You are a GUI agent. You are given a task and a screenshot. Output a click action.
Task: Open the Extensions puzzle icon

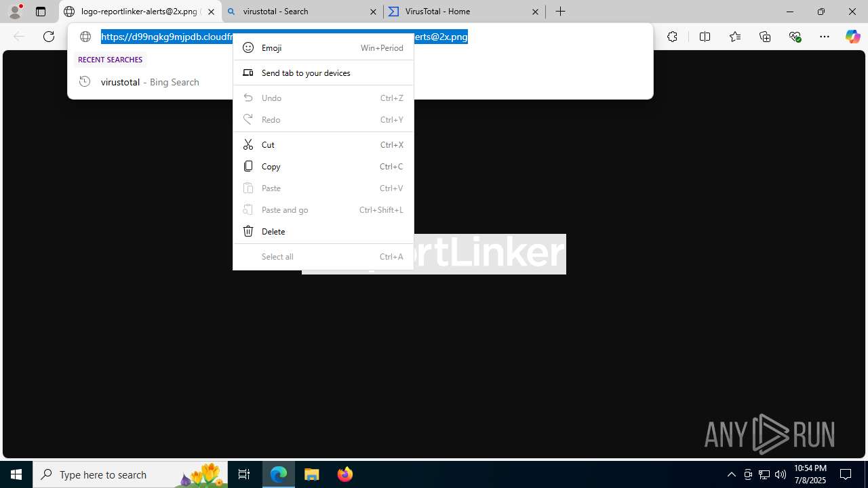pos(672,37)
